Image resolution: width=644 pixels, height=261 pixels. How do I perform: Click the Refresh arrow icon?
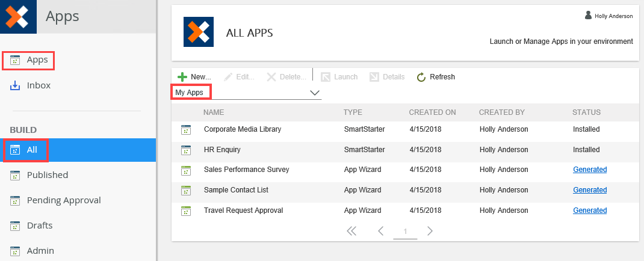tap(421, 77)
